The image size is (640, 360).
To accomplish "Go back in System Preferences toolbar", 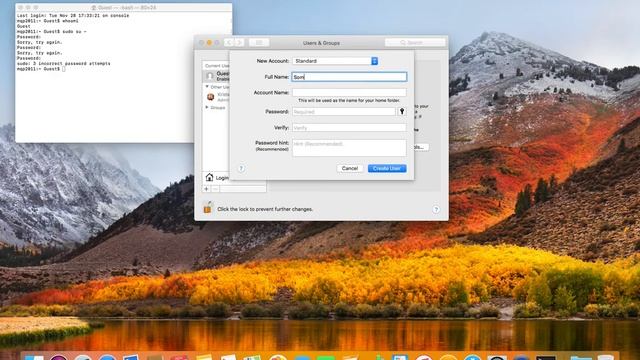I will point(229,42).
